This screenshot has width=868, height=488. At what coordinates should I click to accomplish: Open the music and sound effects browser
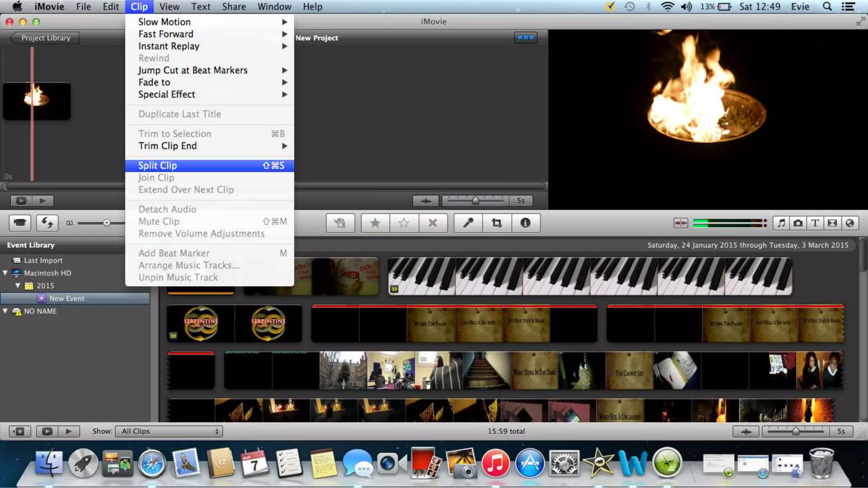pyautogui.click(x=781, y=223)
